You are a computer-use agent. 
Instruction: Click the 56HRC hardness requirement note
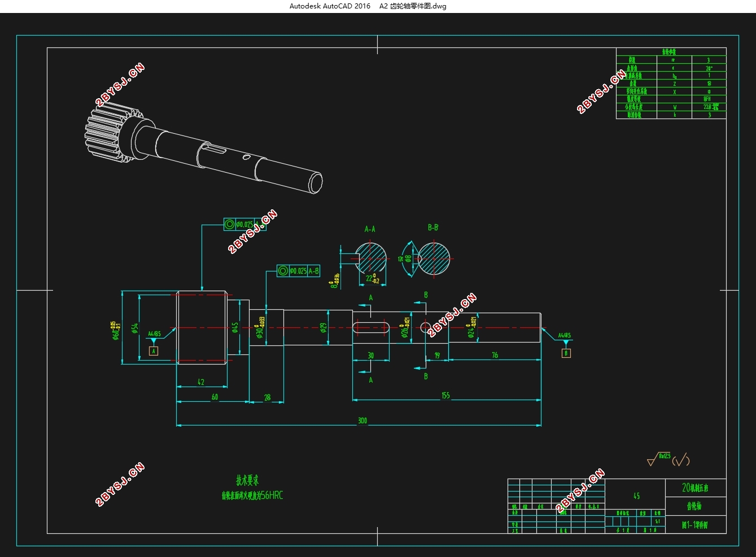pyautogui.click(x=252, y=495)
